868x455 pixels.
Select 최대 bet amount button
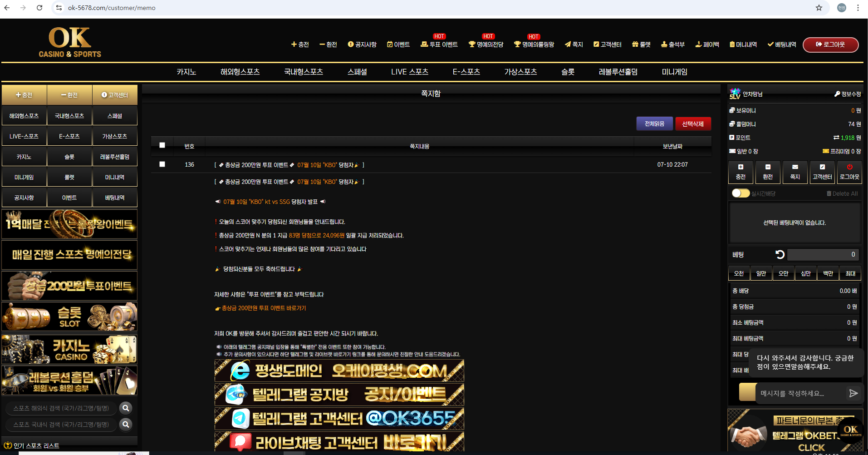pos(850,273)
